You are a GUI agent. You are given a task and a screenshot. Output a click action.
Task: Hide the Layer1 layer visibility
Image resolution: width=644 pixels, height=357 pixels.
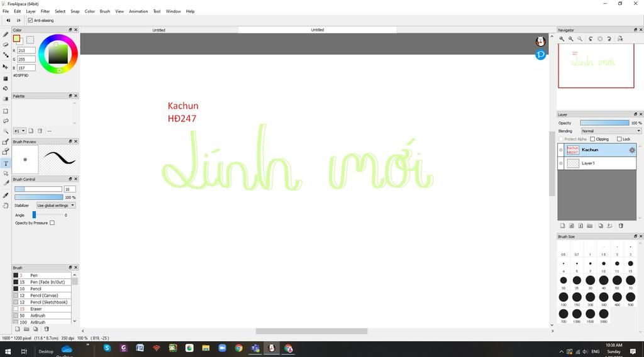tap(561, 163)
